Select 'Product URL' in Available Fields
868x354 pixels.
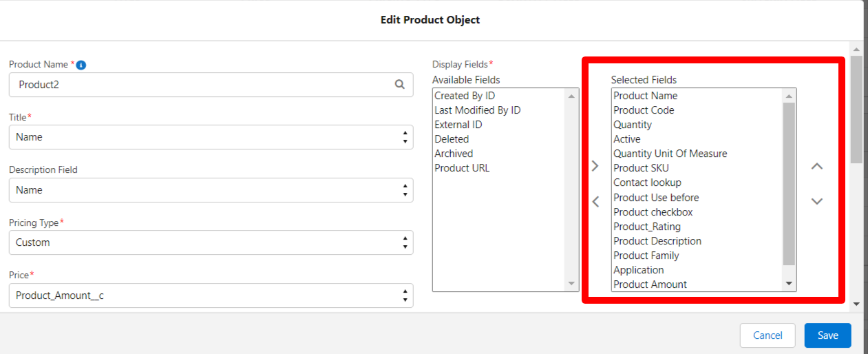point(462,168)
